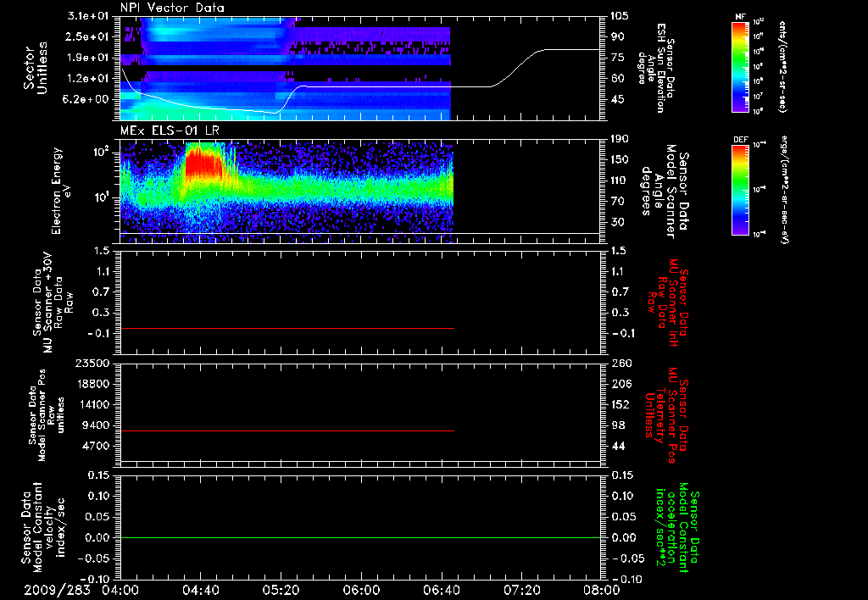Click the "1.2e+01" sector tick label
Viewport: 868px width, 600px height.
tap(89, 79)
